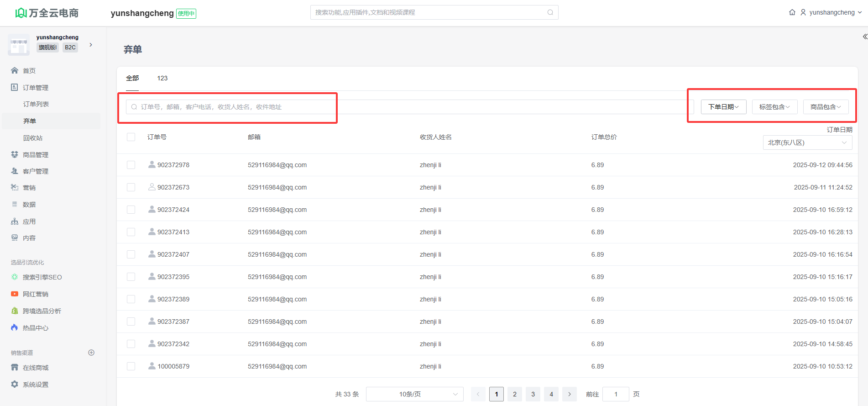Expand the 商品包含 filter dropdown
Viewport: 868px width, 406px height.
pyautogui.click(x=825, y=107)
